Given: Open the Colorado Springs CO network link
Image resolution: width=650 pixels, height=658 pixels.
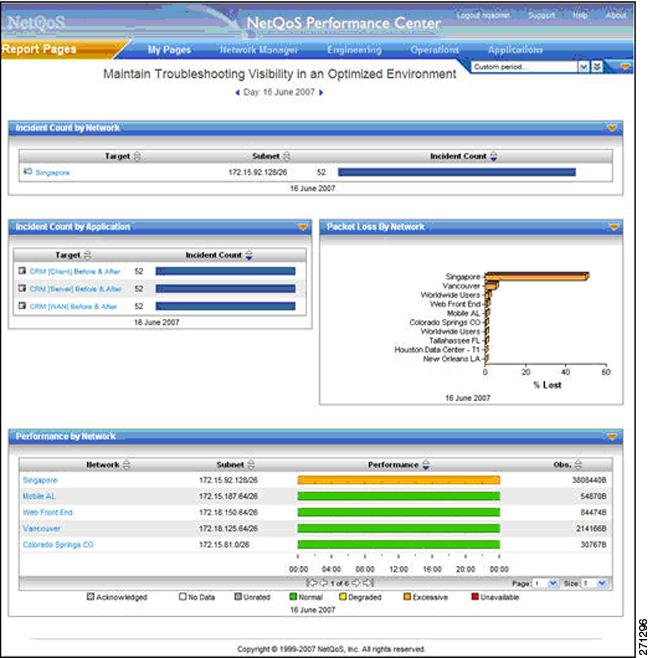Looking at the screenshot, I should click(58, 545).
